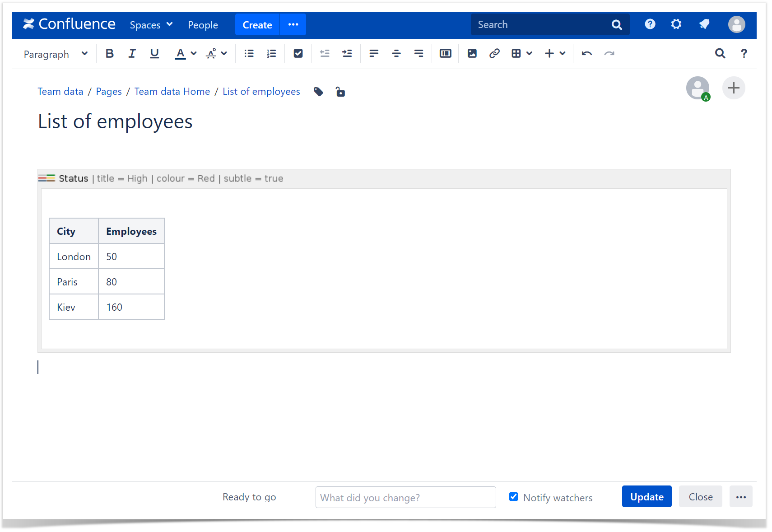Open the text colour picker arrow
Screen dimensions: 772x532
[194, 54]
